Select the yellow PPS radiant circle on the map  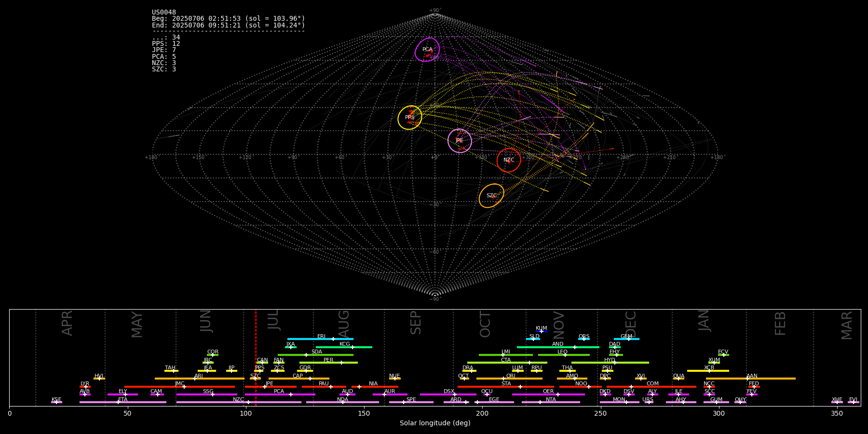coord(410,117)
